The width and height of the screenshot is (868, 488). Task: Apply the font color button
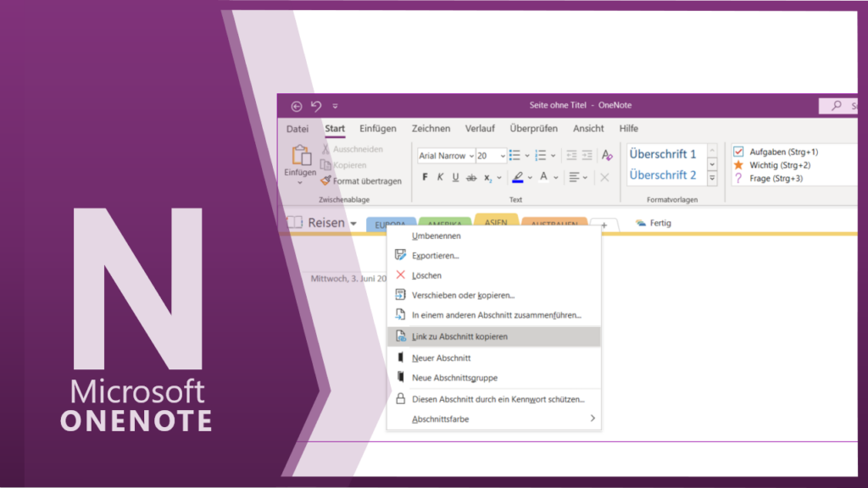543,177
